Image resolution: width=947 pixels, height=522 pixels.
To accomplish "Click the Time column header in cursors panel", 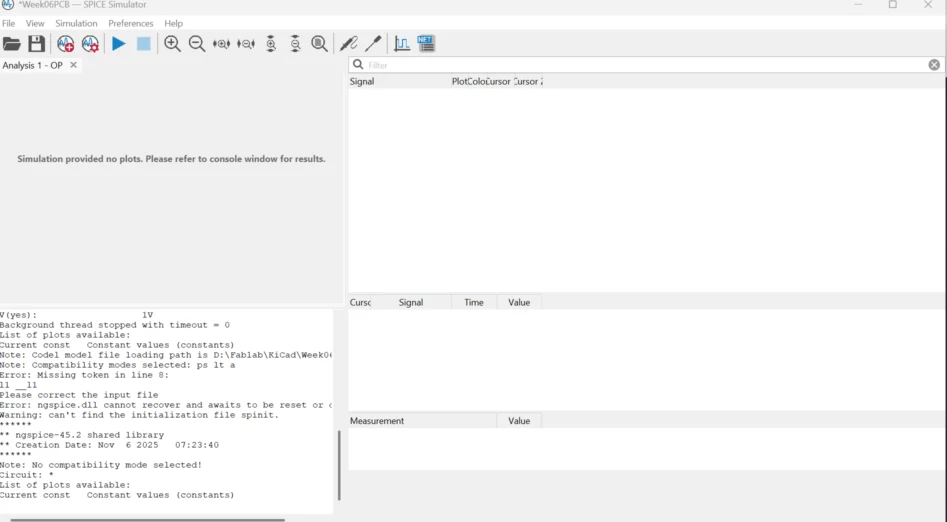I will [x=474, y=303].
